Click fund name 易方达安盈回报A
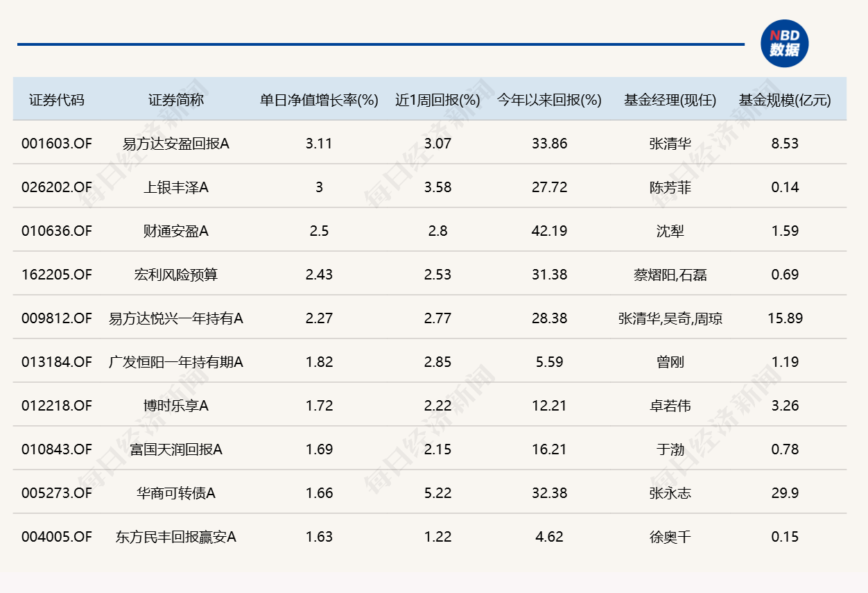868x593 pixels. [x=176, y=144]
